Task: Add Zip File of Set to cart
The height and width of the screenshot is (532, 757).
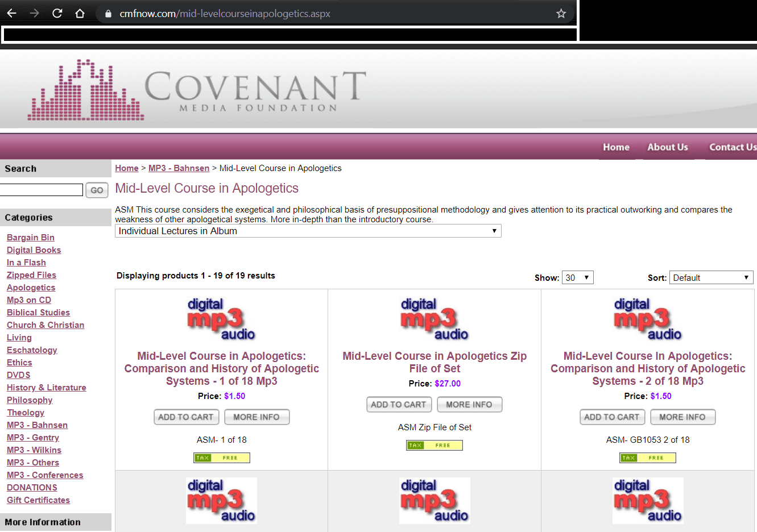Action: pyautogui.click(x=399, y=405)
